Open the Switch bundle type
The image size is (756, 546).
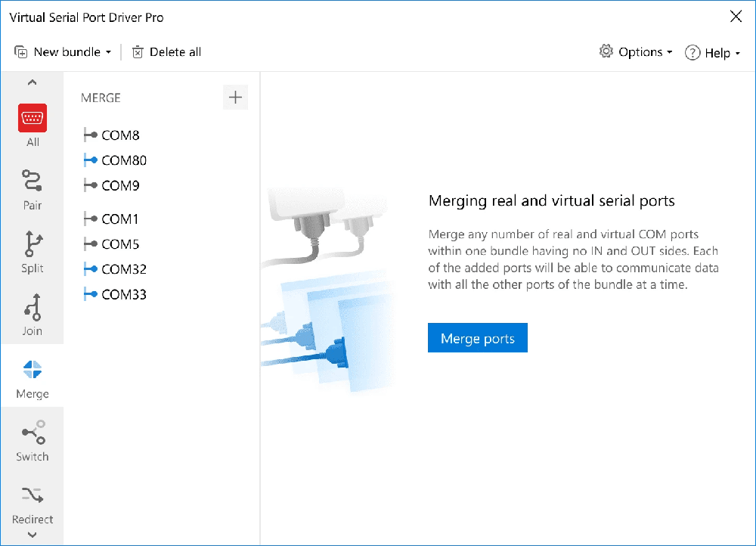[33, 432]
